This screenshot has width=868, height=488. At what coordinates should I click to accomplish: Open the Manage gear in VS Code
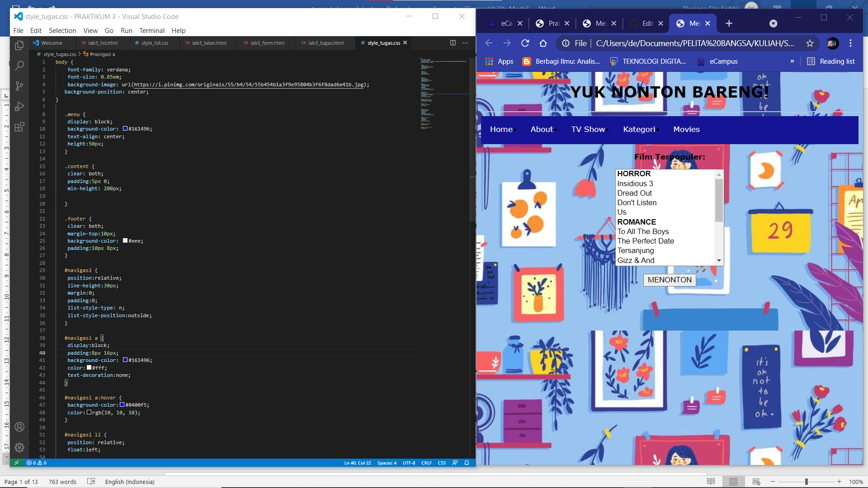pyautogui.click(x=19, y=447)
